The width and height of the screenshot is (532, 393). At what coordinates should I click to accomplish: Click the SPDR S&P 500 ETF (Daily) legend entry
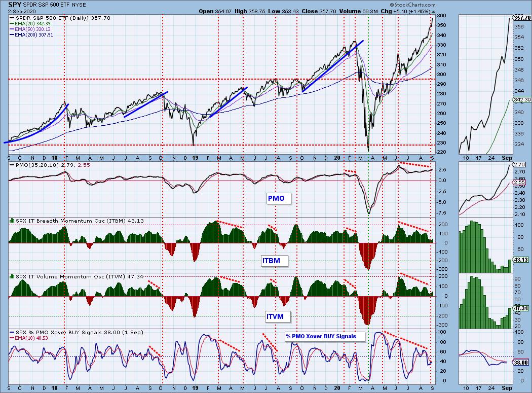click(x=60, y=18)
